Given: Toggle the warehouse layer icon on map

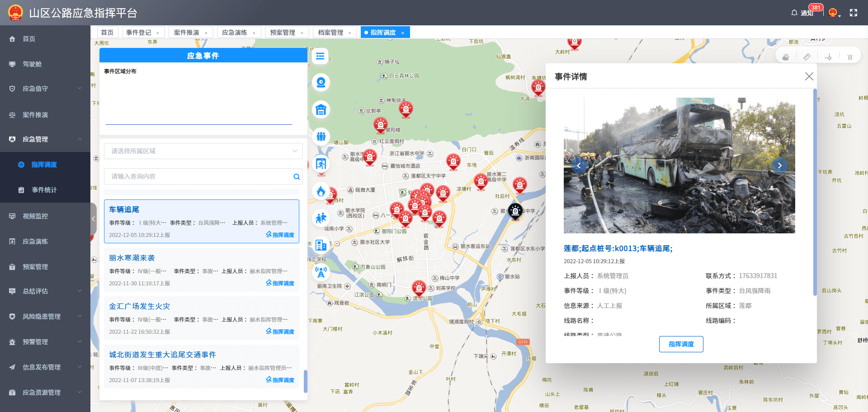Looking at the screenshot, I should pyautogui.click(x=321, y=110).
